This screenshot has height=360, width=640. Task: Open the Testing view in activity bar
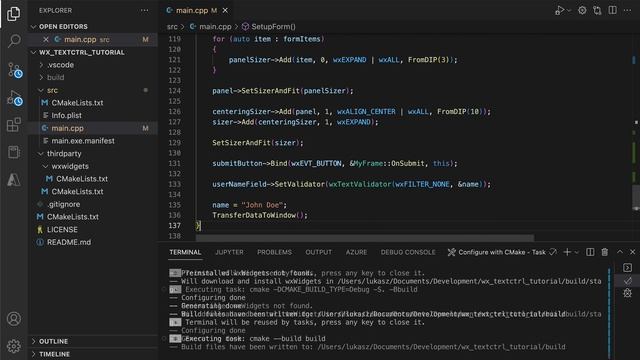point(13,152)
